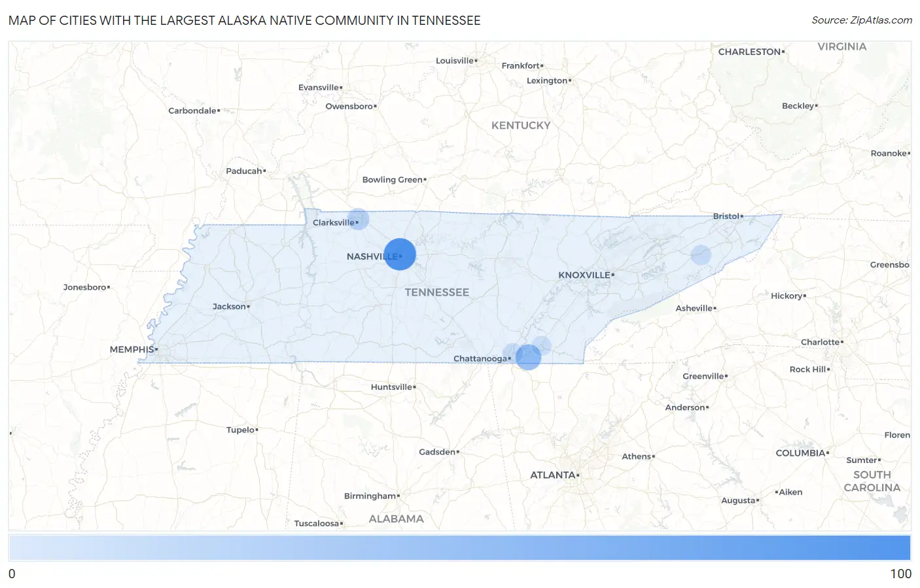Viewport: 920px width, 588px height.
Task: Click the Source: ZipAtlas.com credit
Action: (x=862, y=20)
